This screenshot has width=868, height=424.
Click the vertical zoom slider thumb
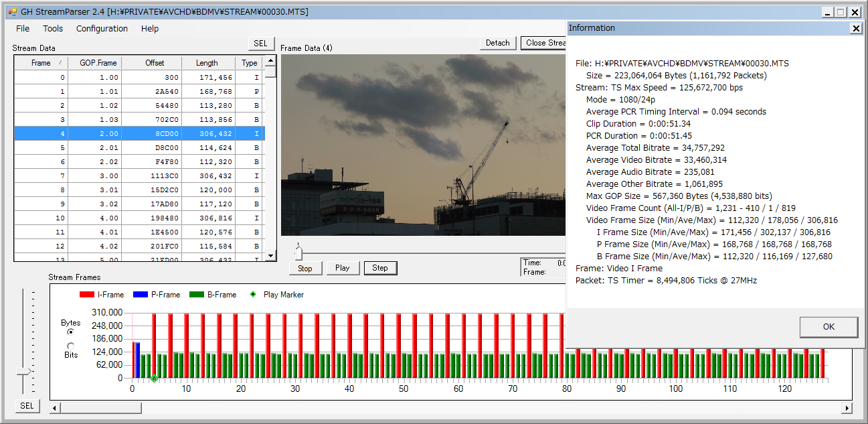24,371
